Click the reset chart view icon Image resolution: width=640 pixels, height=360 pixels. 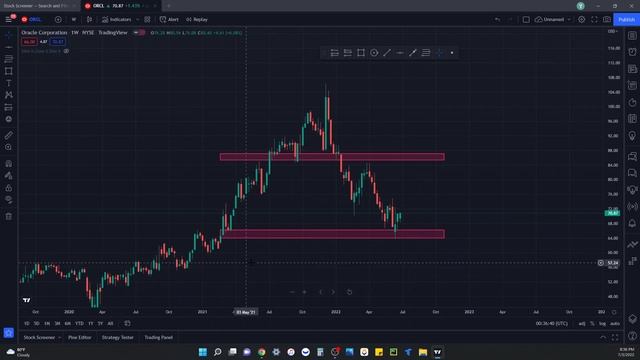pyautogui.click(x=349, y=292)
